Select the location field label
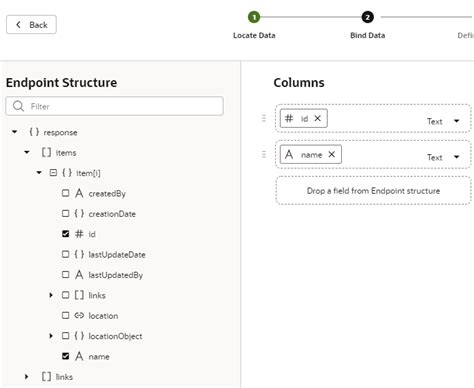Viewport: 474px width, 388px height. 103,316
